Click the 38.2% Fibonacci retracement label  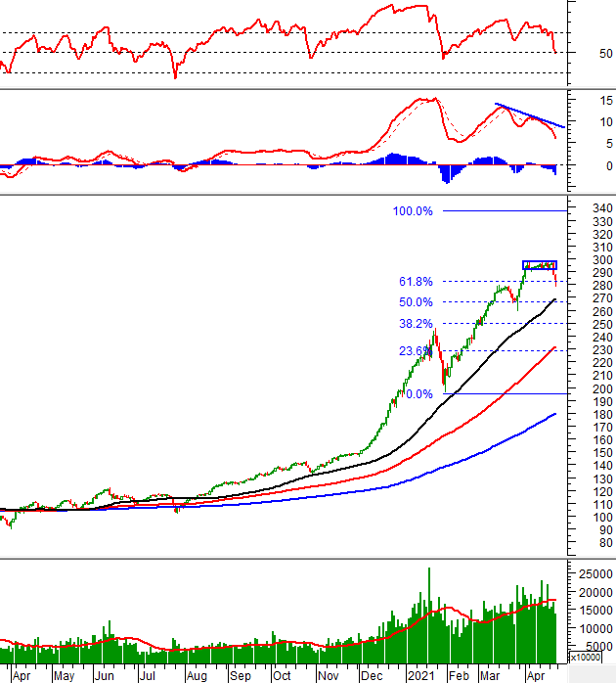[x=416, y=324]
